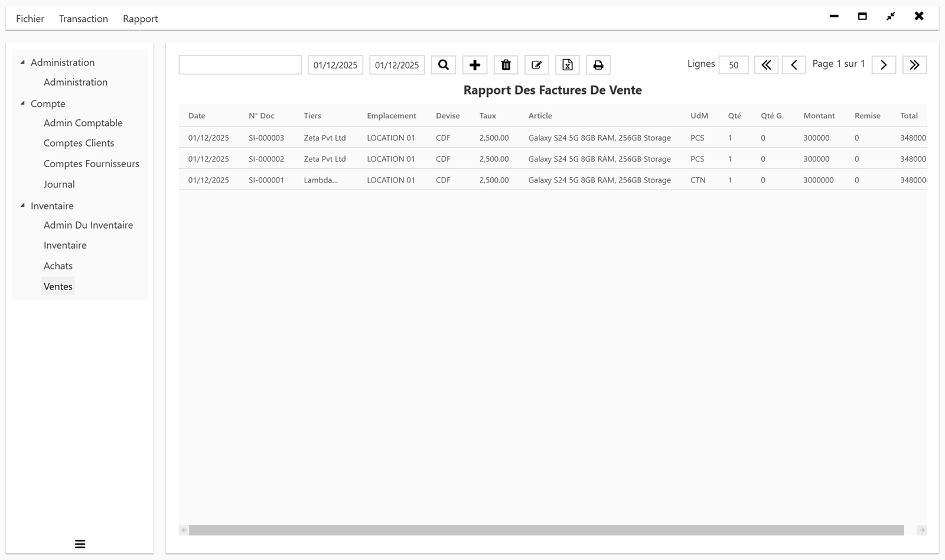Open the Journal section

coord(59,184)
